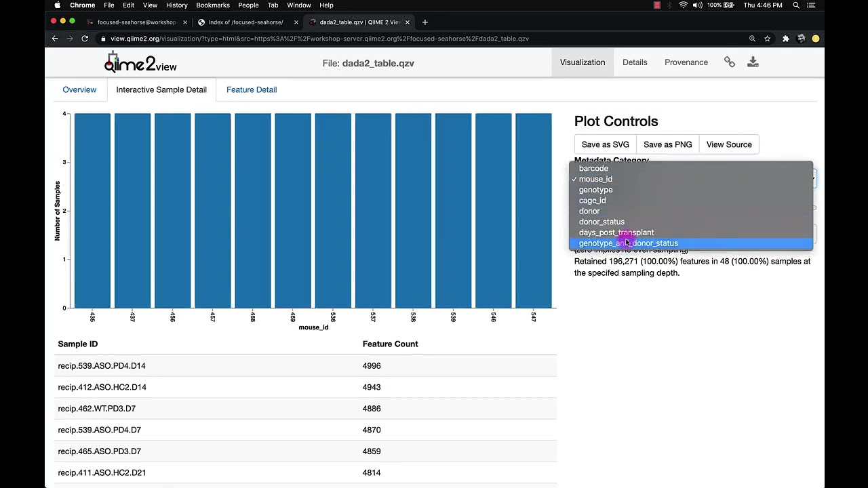The image size is (868, 488).
Task: Click the download file icon
Action: (x=753, y=62)
